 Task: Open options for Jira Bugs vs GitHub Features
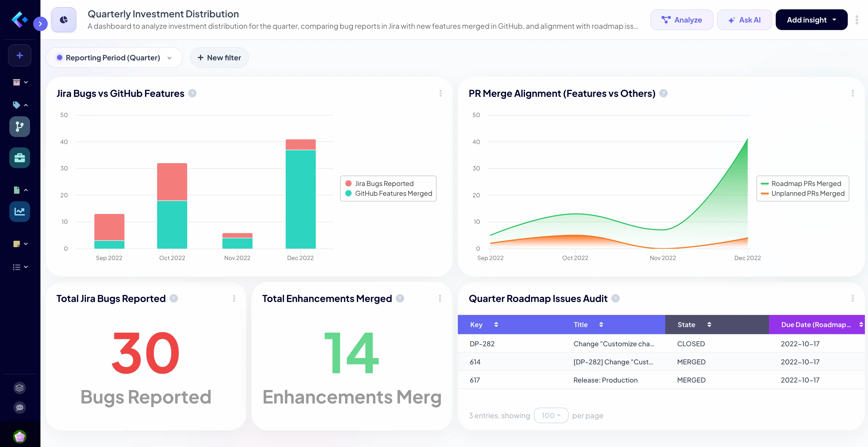[440, 93]
